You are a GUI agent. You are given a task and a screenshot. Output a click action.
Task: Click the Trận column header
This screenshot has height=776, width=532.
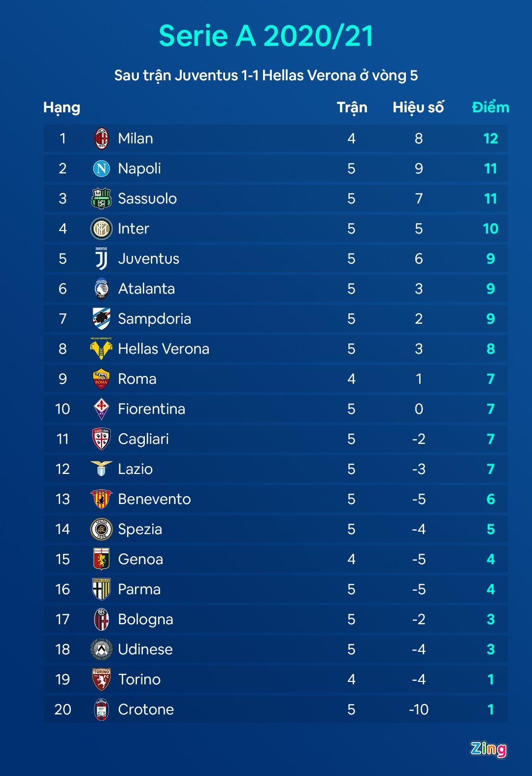click(x=352, y=107)
